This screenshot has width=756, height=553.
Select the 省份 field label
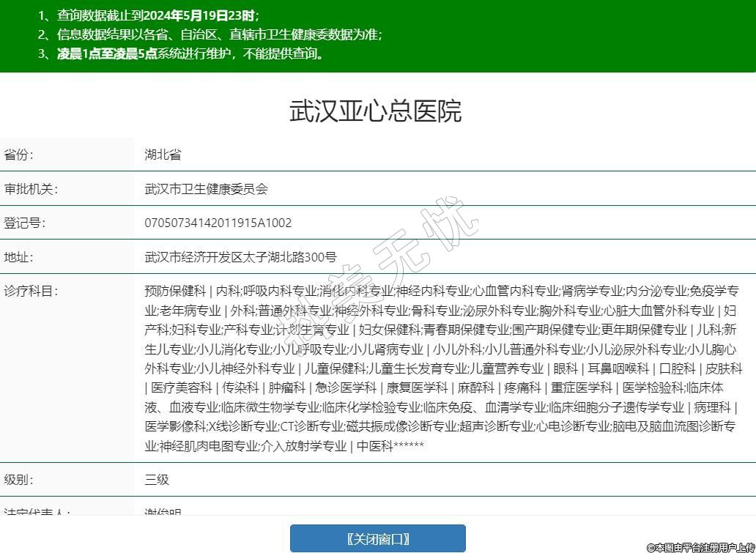click(19, 155)
